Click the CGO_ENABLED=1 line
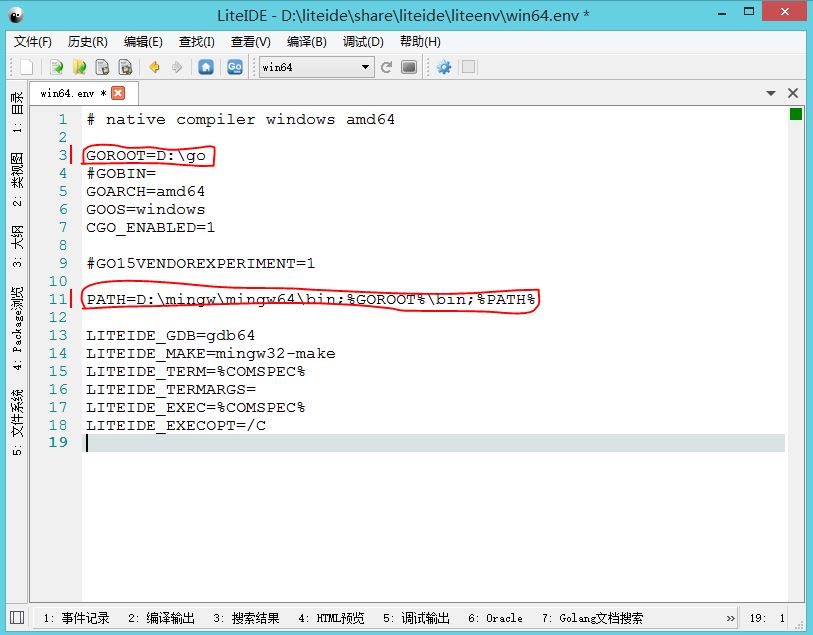Screen dimensions: 813x635 tap(150, 228)
